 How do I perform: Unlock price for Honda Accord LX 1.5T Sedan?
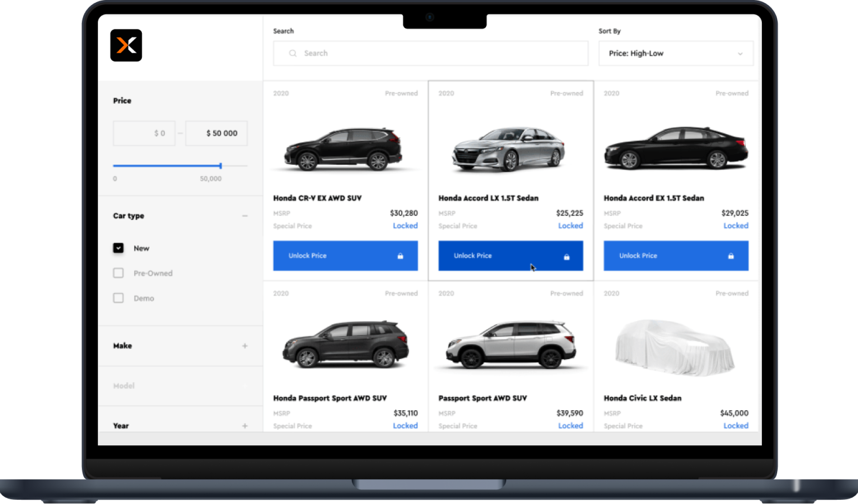[x=511, y=256]
